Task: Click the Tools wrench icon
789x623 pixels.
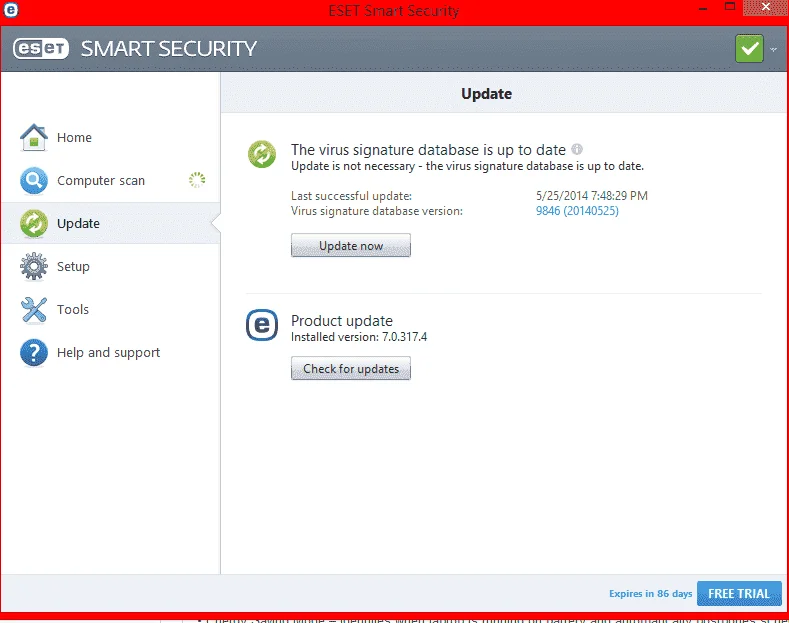Action: [34, 309]
